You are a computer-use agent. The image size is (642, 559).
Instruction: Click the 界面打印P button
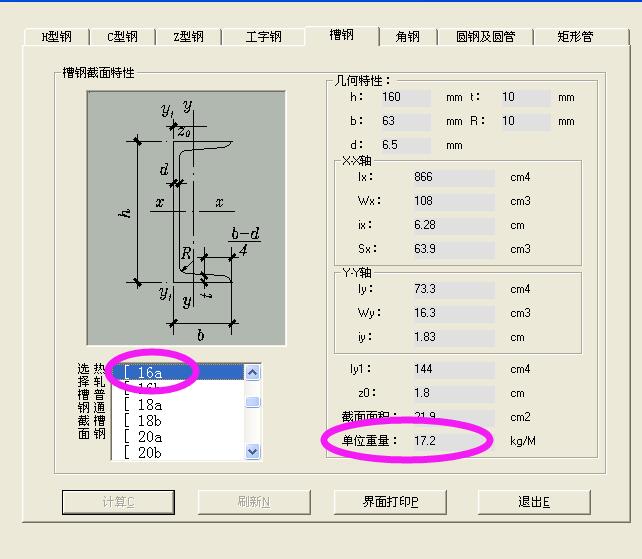[x=390, y=502]
